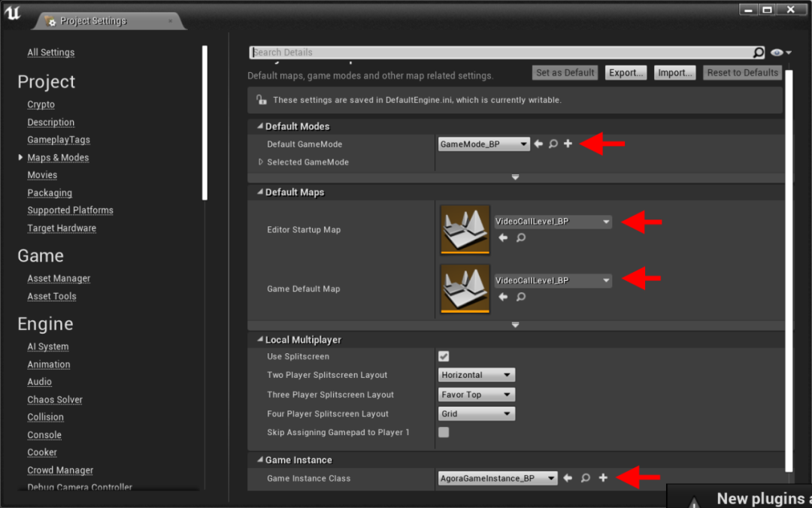The image size is (812, 508).
Task: Open Supported Platforms settings
Action: coord(71,210)
